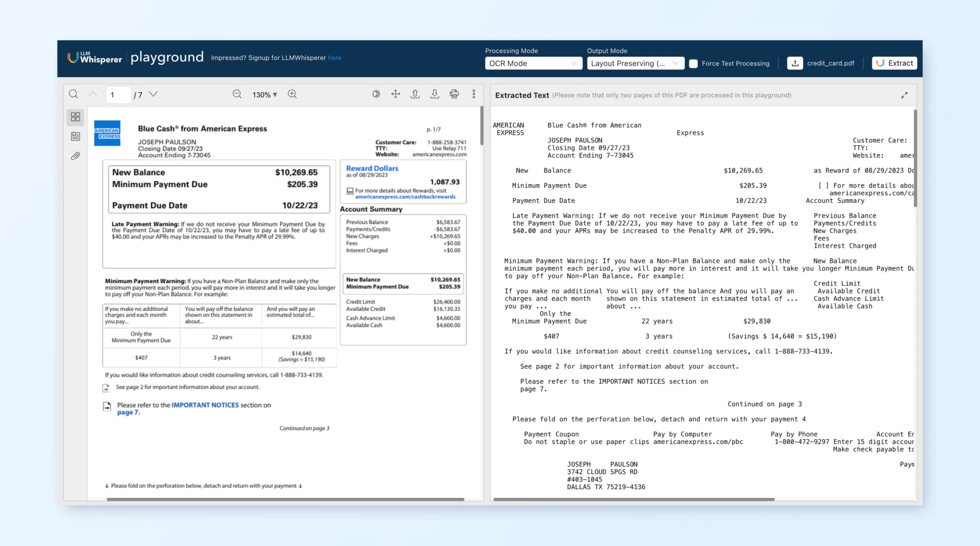Image resolution: width=980 pixels, height=546 pixels.
Task: Upload a document using the upload icon
Action: [415, 94]
